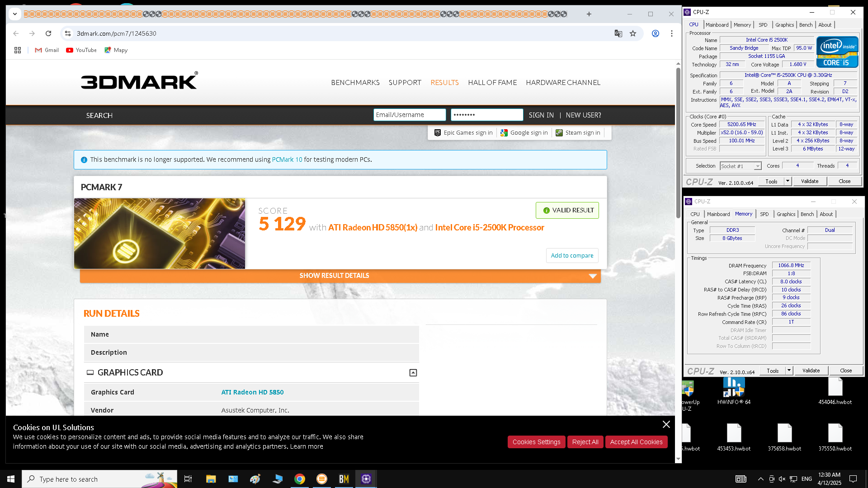This screenshot has width=868, height=488.
Task: Open Cookies Settings
Action: pyautogui.click(x=536, y=442)
